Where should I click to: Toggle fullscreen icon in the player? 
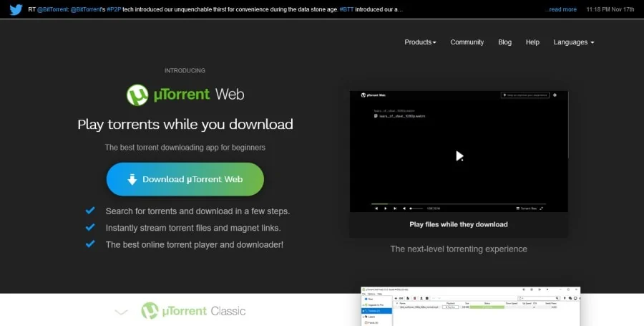point(542,208)
